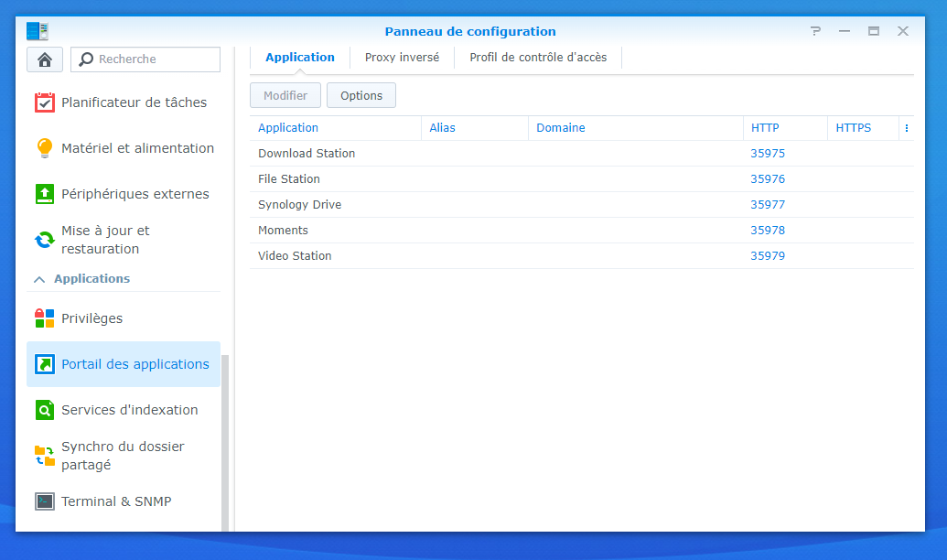This screenshot has height=560, width=947.
Task: Click the Privilèges colored squares icon
Action: (45, 318)
